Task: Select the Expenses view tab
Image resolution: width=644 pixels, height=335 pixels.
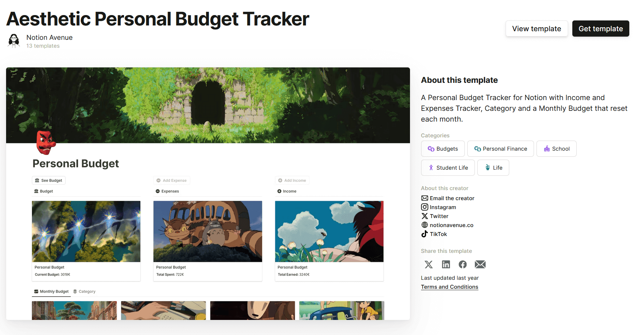Action: pyautogui.click(x=167, y=191)
